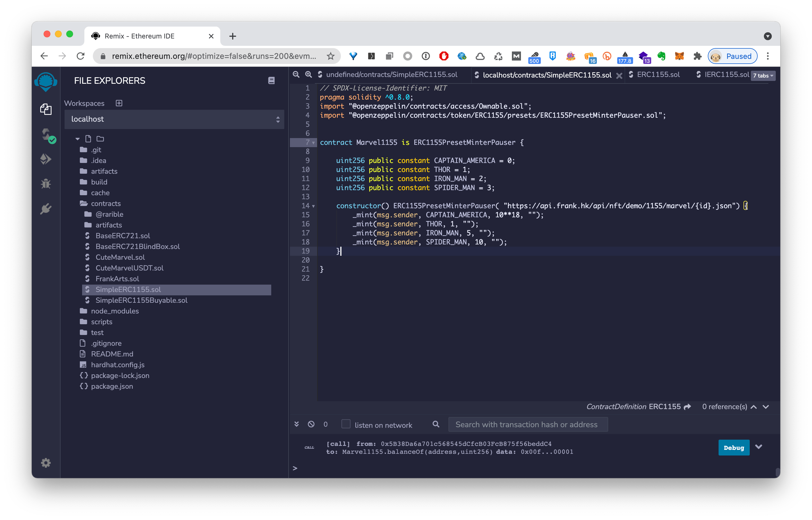Switch to undefined/contracts/SimpleERC1155.sol tab
Viewport: 812px width, 520px height.
click(x=391, y=75)
